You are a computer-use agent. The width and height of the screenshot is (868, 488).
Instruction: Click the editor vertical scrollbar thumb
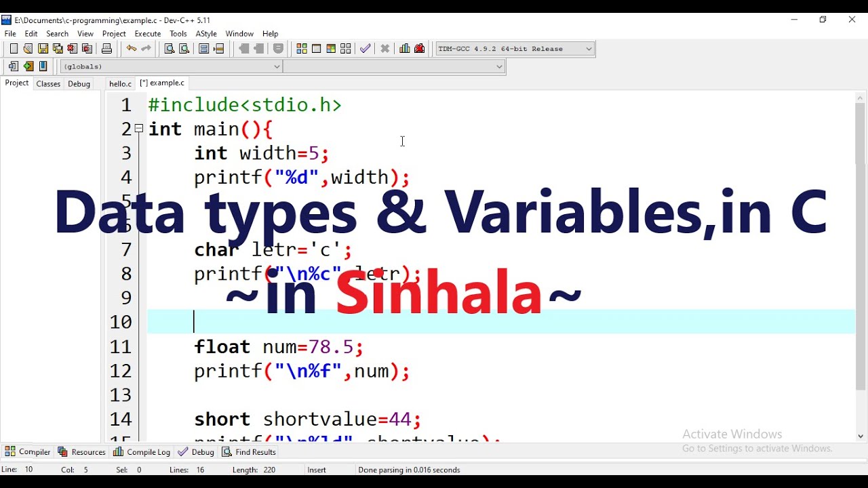coord(861,246)
